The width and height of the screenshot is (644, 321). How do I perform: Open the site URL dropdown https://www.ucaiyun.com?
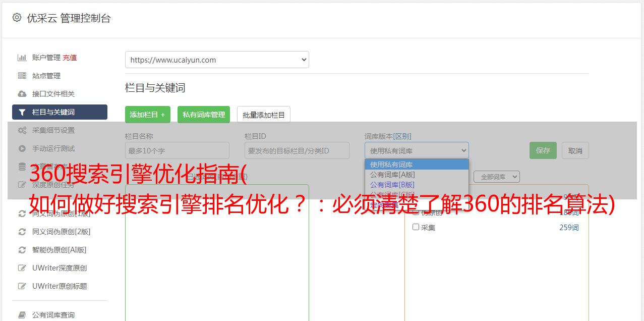pos(217,60)
